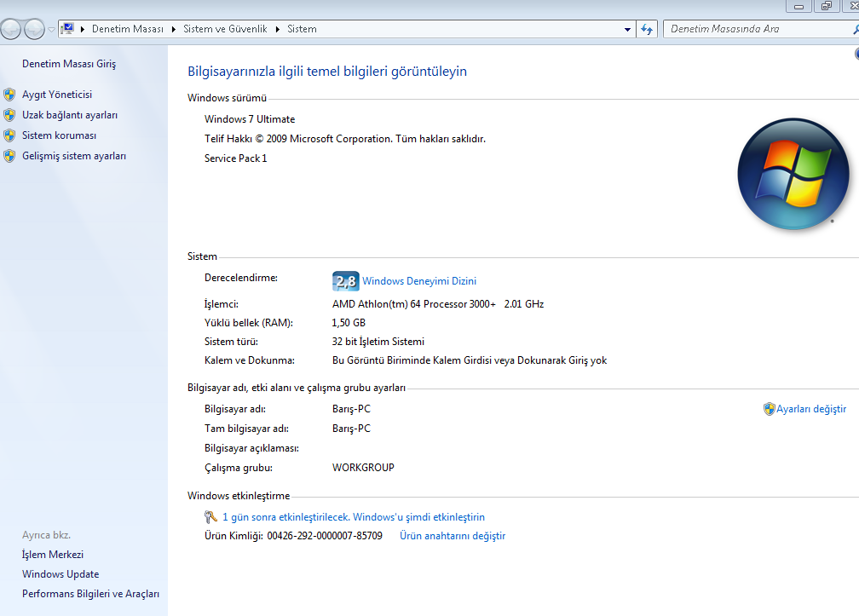Click the Service Pack 1 text

click(235, 158)
